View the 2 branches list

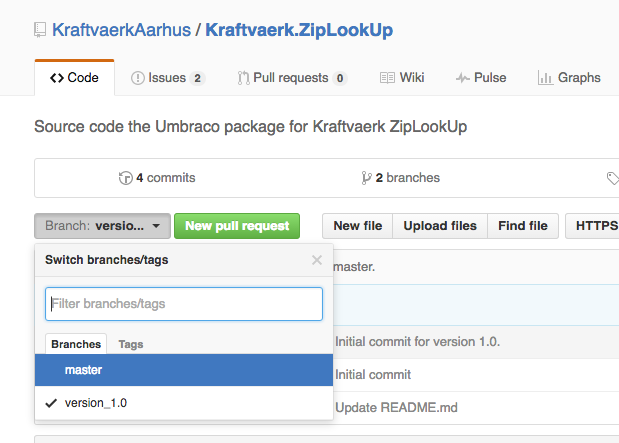400,178
